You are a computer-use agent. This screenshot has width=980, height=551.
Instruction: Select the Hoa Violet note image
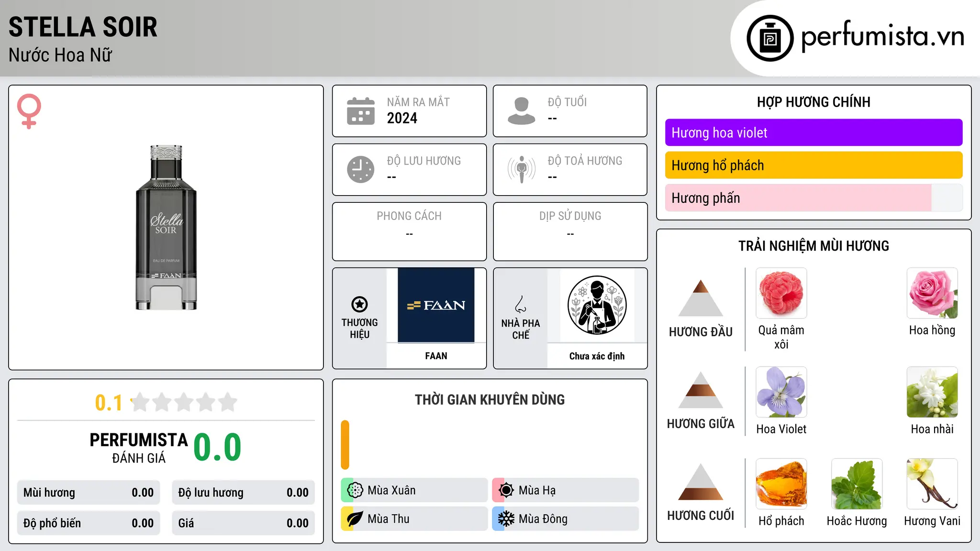click(x=781, y=392)
